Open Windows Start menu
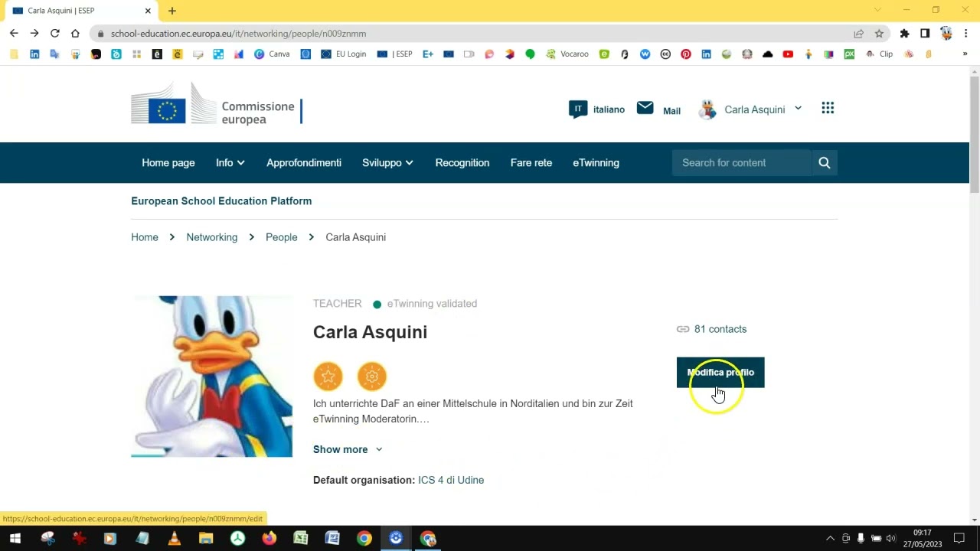 click(x=15, y=538)
